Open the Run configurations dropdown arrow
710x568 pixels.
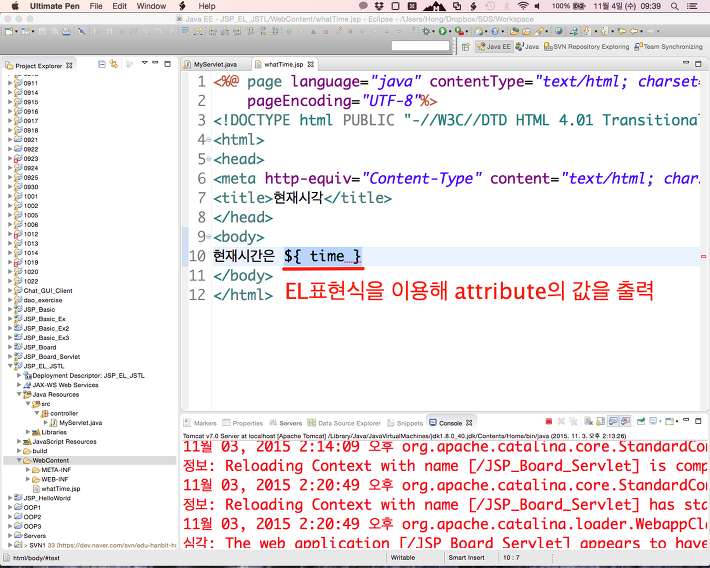(x=449, y=32)
